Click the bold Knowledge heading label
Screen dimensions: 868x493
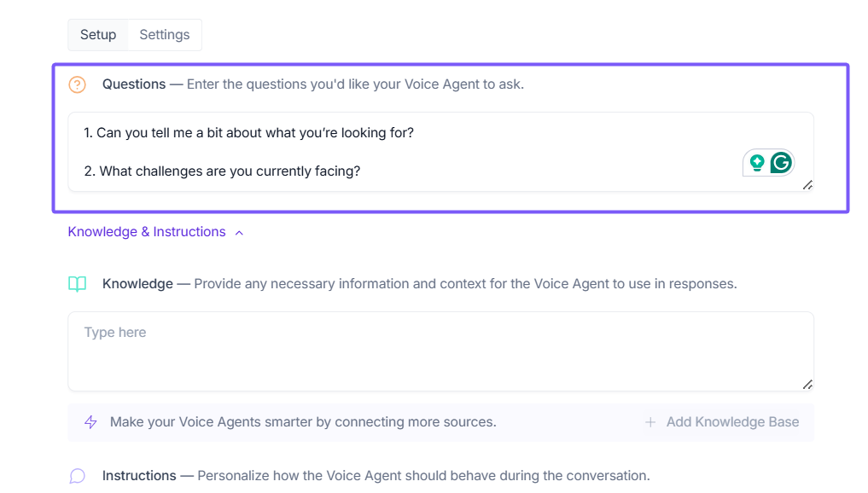pos(137,284)
